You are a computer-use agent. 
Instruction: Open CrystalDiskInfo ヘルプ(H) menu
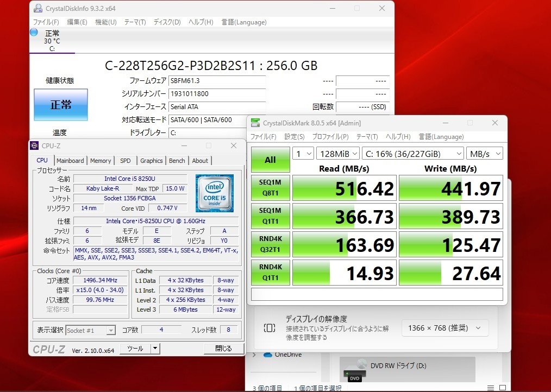pyautogui.click(x=201, y=22)
